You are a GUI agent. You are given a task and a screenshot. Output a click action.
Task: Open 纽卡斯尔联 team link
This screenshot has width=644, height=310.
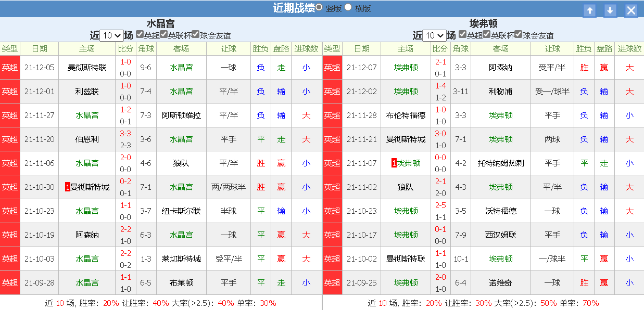(181, 211)
